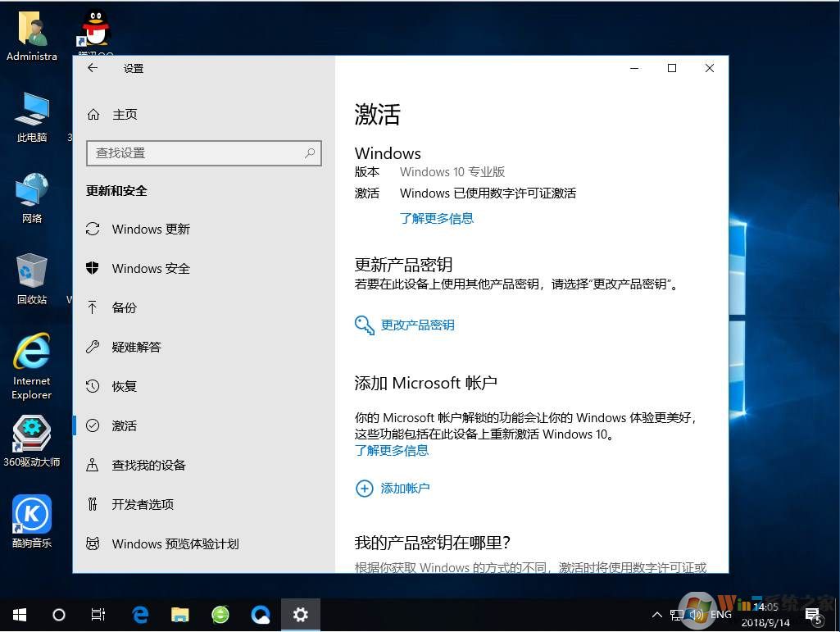Click the 查找设置 search box
Image resolution: width=840 pixels, height=632 pixels.
coord(203,153)
